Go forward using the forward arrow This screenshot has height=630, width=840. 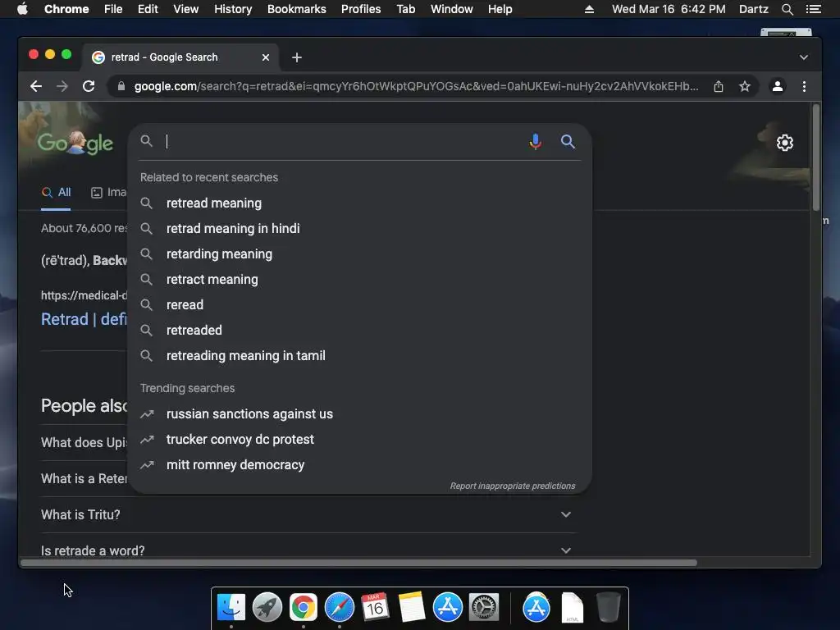62,86
